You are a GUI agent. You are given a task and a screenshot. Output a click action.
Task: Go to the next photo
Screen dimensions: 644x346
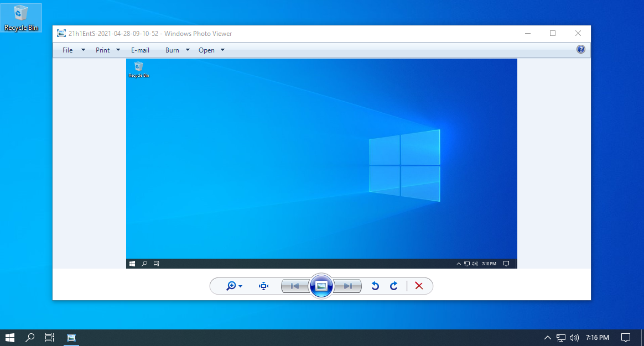pyautogui.click(x=348, y=286)
